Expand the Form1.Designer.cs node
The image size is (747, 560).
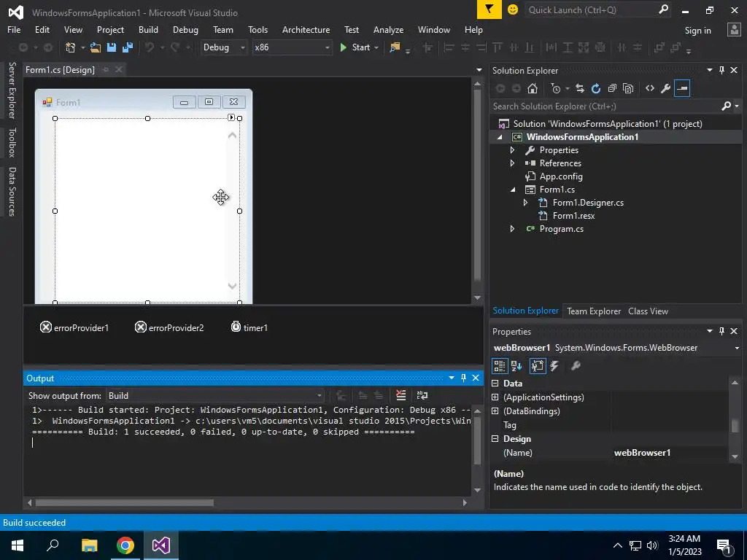tap(525, 203)
